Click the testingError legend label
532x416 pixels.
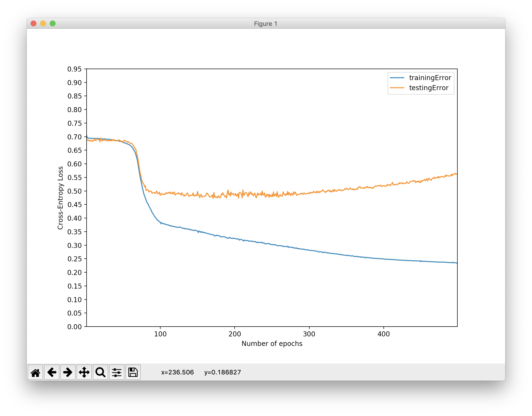click(x=429, y=88)
